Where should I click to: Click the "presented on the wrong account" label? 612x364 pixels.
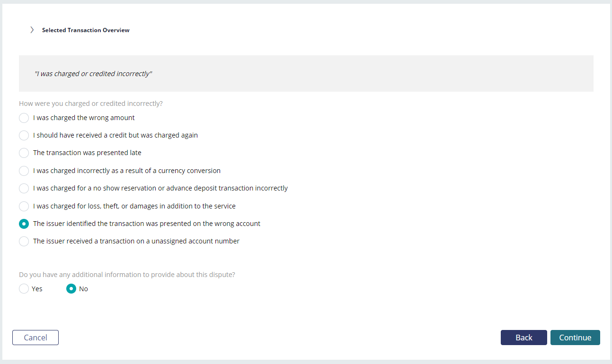tap(147, 224)
